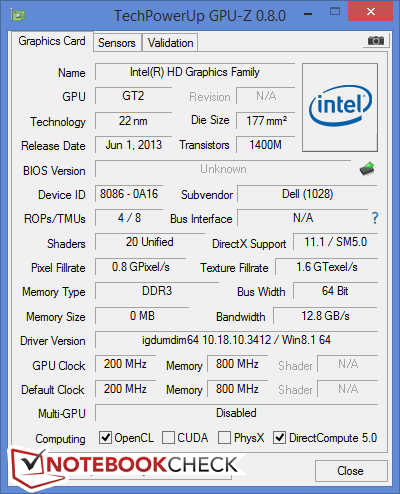
Task: Click the GPU Clock row Memory 800 MHz field
Action: pyautogui.click(x=238, y=364)
